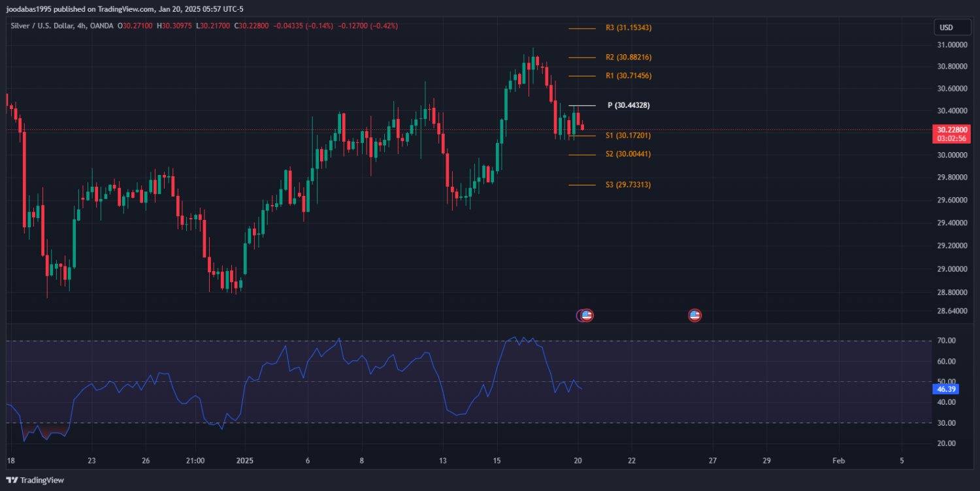Click the 70.00 level on the RSI scale

pyautogui.click(x=947, y=341)
